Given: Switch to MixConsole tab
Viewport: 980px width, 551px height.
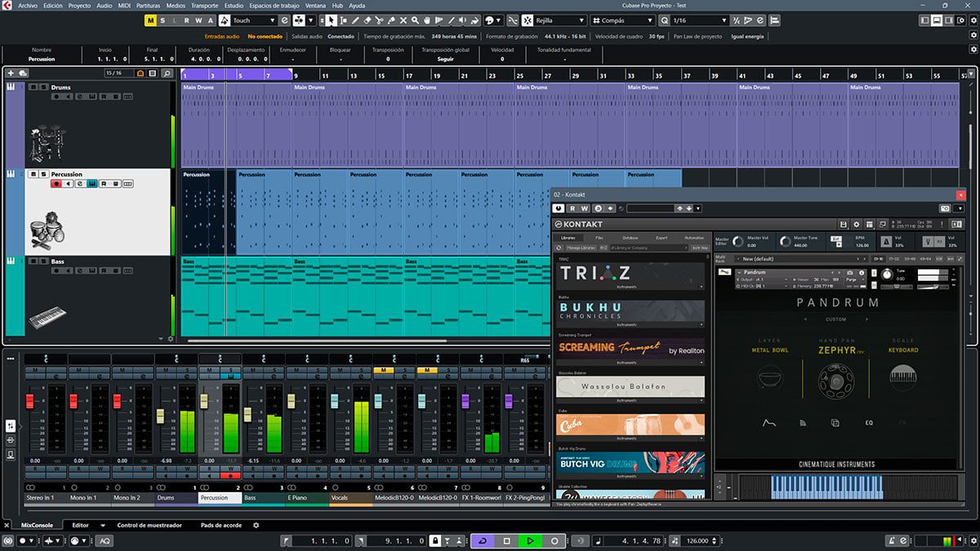Looking at the screenshot, I should click(x=37, y=525).
